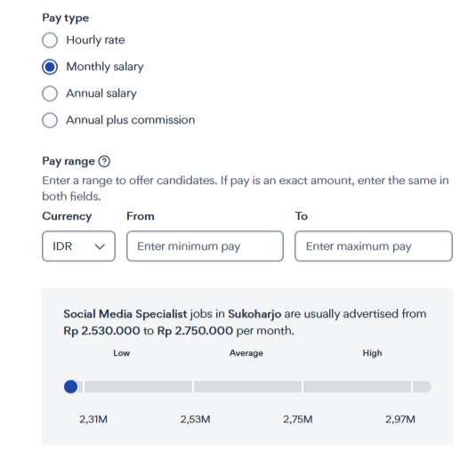This screenshot has width=476, height=467.
Task: Click the 2,53M value label
Action: coord(195,419)
